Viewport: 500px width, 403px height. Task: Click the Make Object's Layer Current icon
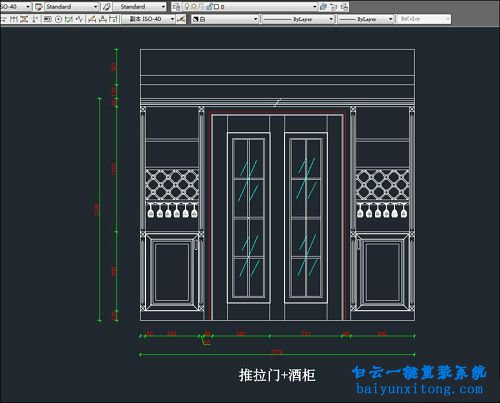click(x=323, y=7)
